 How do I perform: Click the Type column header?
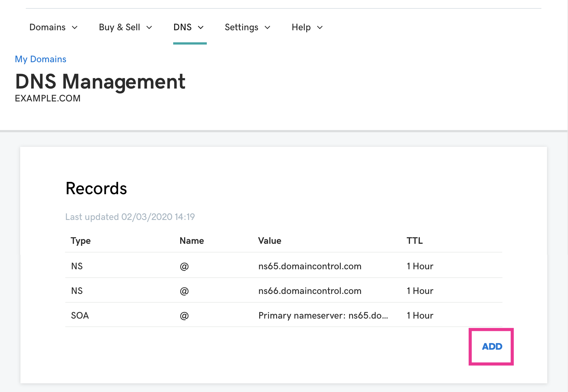[x=81, y=241]
